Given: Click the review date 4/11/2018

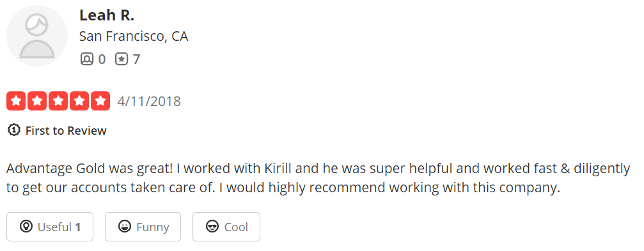Looking at the screenshot, I should [x=149, y=102].
